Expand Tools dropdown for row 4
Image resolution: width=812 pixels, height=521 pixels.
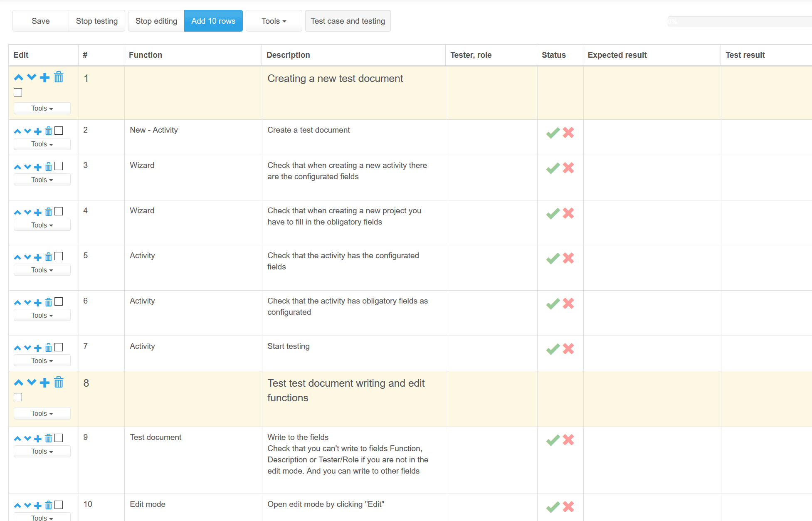coord(42,225)
